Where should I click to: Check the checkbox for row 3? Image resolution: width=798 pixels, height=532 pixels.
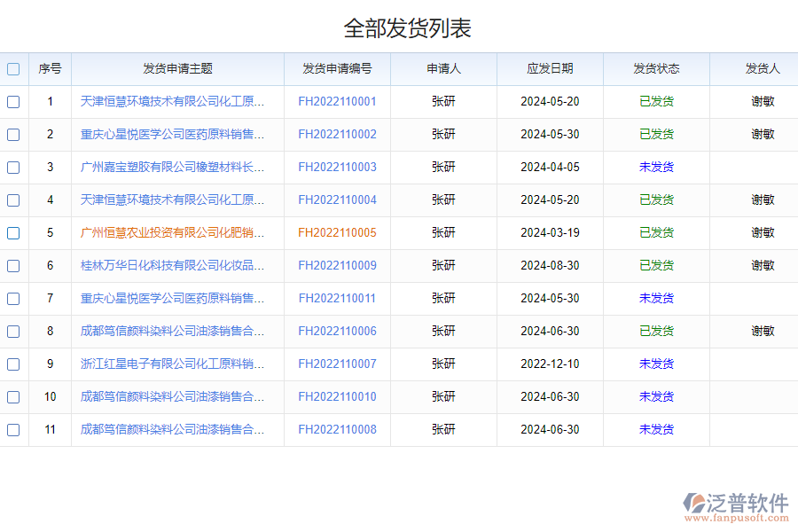[x=13, y=167]
